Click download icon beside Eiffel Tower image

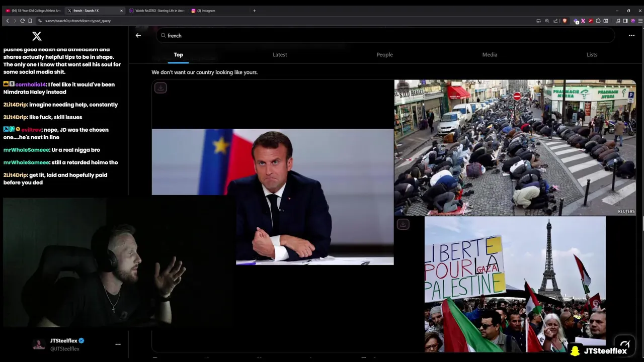coord(403,224)
